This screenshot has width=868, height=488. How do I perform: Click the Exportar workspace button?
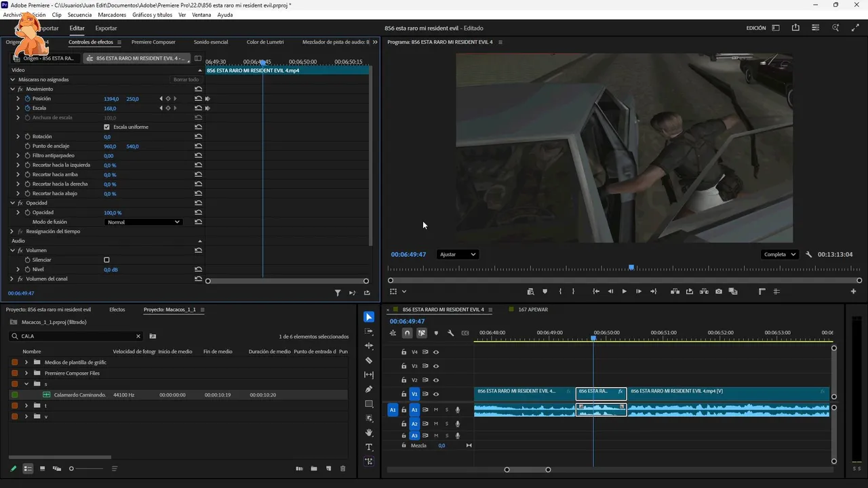click(x=106, y=28)
